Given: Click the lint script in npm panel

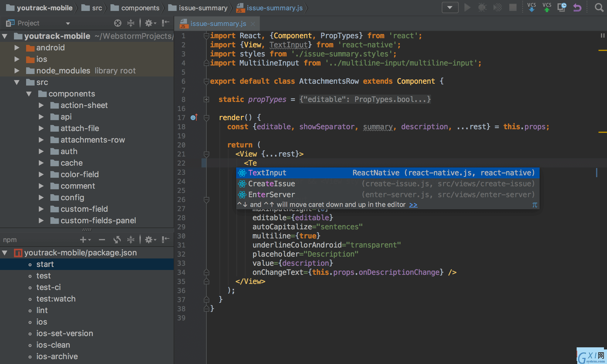Looking at the screenshot, I should pos(42,310).
